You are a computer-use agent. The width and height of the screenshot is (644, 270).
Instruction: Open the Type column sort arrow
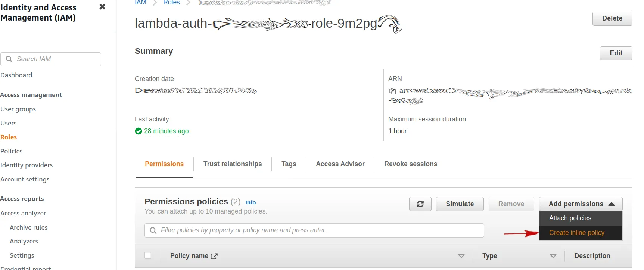point(553,256)
